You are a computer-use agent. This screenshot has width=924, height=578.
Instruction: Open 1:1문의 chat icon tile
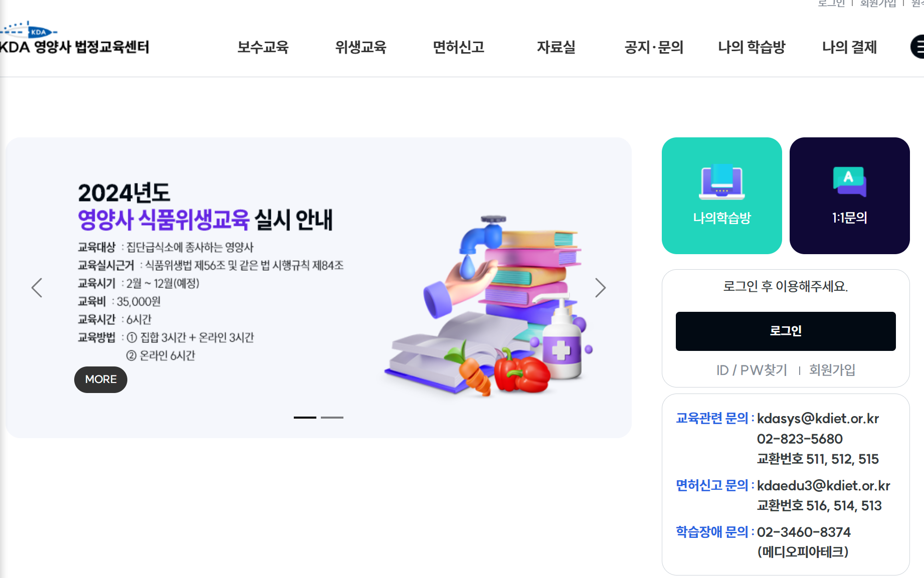(849, 196)
